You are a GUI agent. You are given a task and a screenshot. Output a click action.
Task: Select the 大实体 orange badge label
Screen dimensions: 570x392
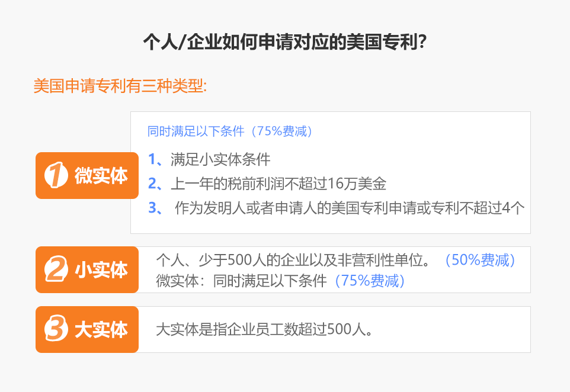click(101, 330)
